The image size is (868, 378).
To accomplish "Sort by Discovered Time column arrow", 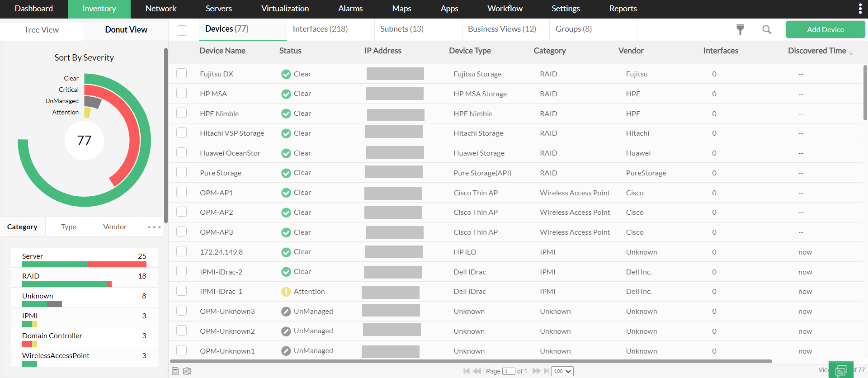I will pos(851,53).
